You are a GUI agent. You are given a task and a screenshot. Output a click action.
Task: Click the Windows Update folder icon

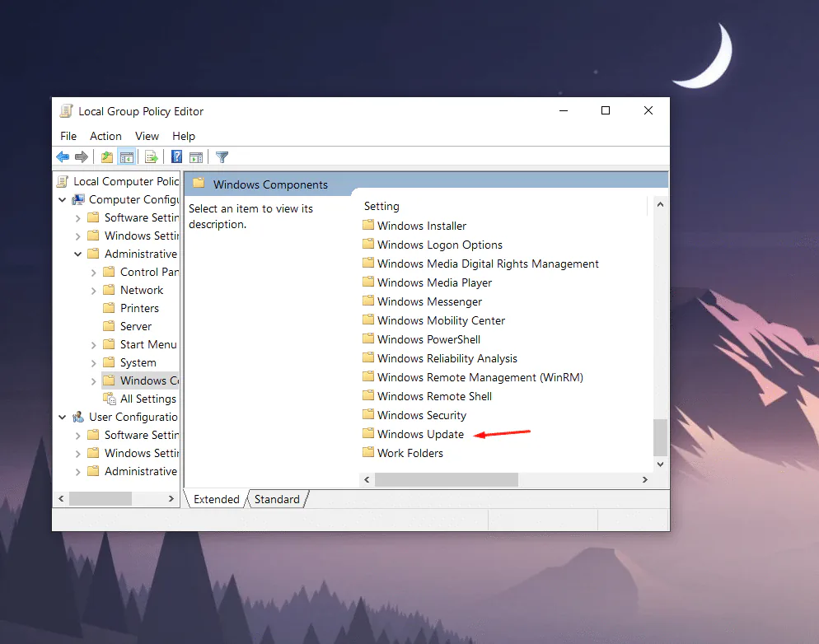click(x=368, y=433)
